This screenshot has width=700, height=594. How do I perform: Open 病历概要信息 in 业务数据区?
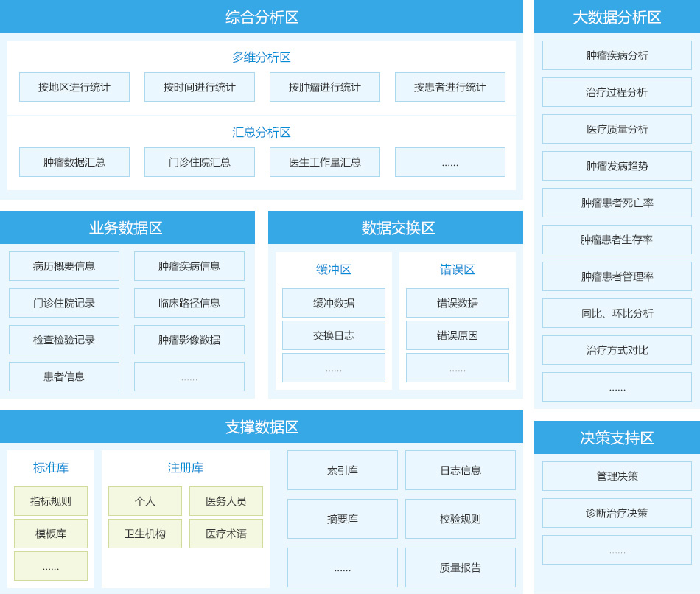coord(63,266)
